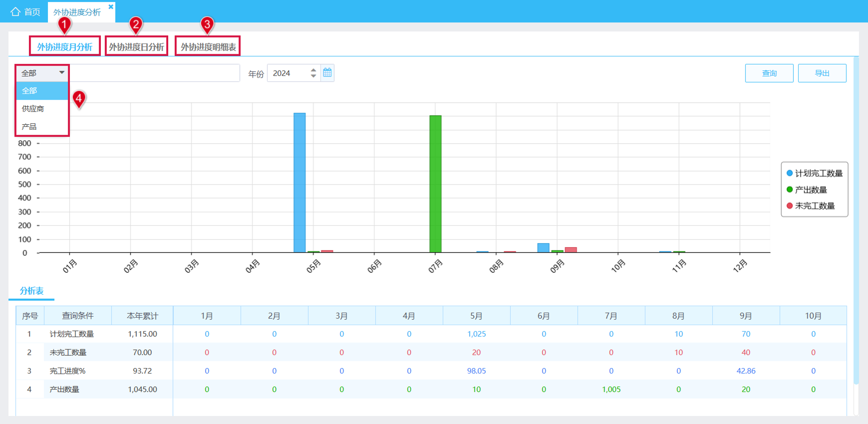Increase the year with the up arrow
The image size is (868, 424).
[x=313, y=70]
